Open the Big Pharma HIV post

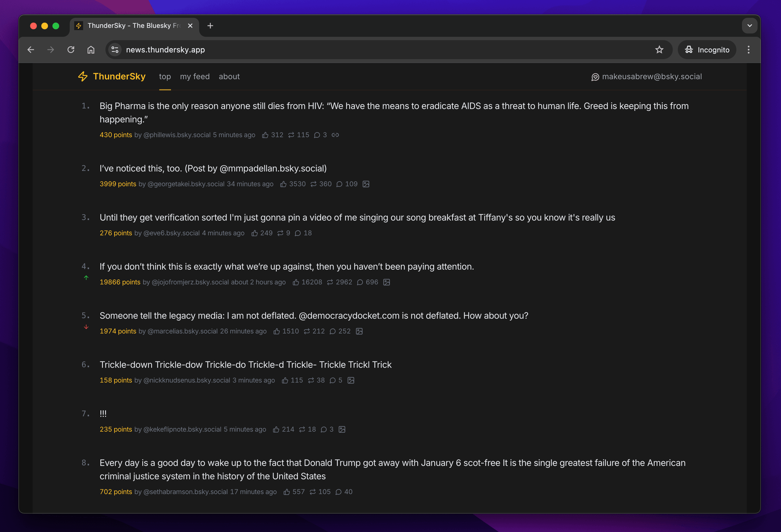click(394, 113)
